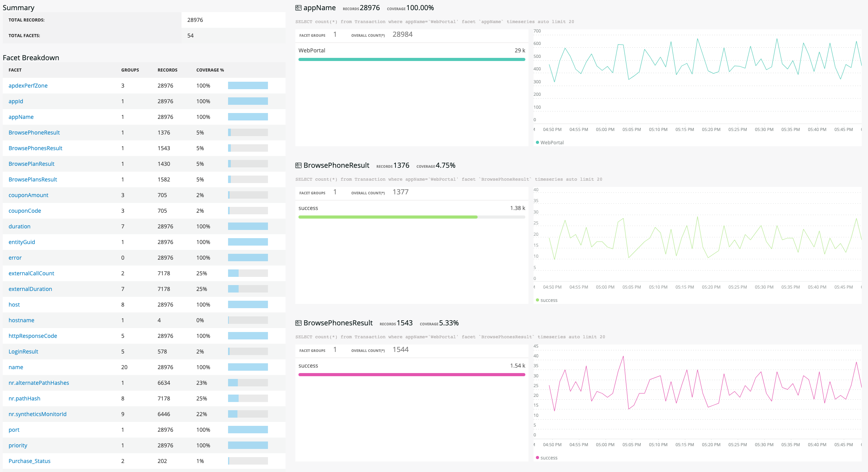The image size is (868, 472).
Task: Click the BrowsePhoneResult NRQL query text
Action: coord(449,179)
